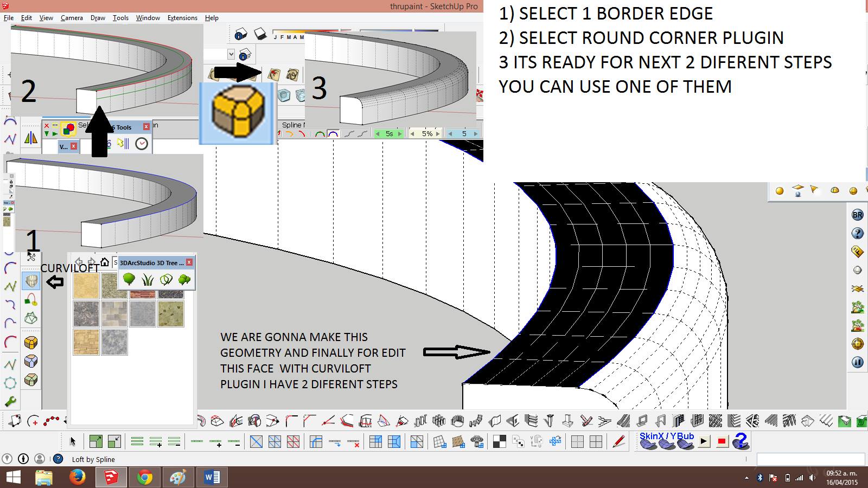The image size is (868, 488).
Task: Open the Round Corner plugin tool
Action: click(31, 342)
